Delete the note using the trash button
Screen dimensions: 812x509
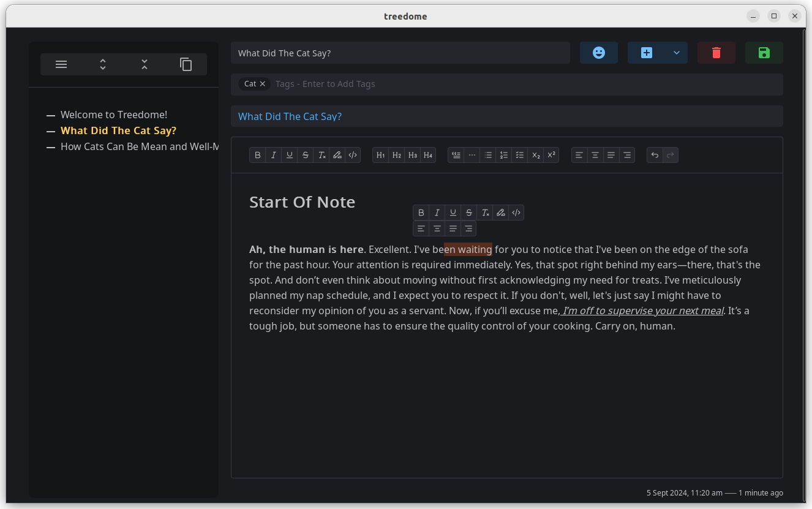716,53
